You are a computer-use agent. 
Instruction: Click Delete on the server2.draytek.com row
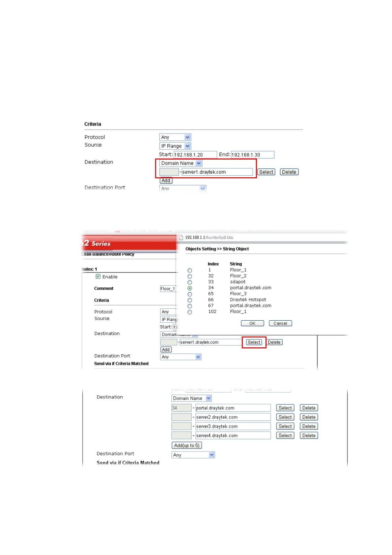click(309, 417)
